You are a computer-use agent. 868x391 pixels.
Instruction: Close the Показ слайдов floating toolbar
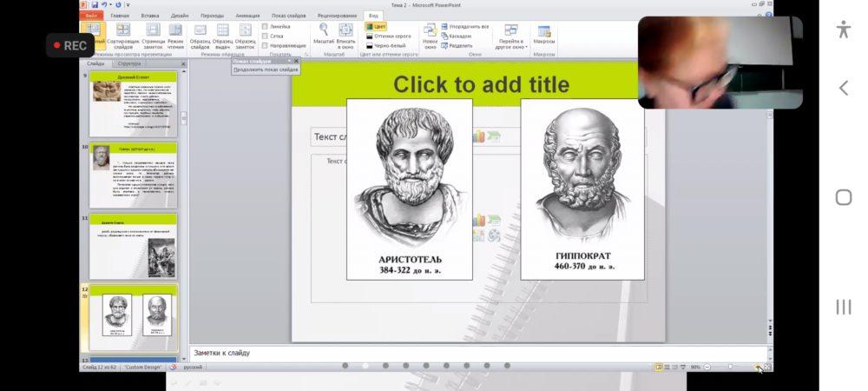click(x=296, y=61)
